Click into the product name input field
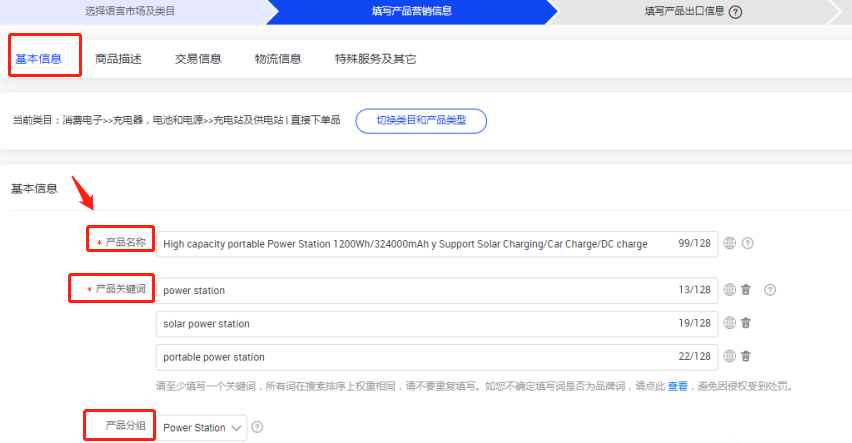The height and width of the screenshot is (443, 852). 437,244
